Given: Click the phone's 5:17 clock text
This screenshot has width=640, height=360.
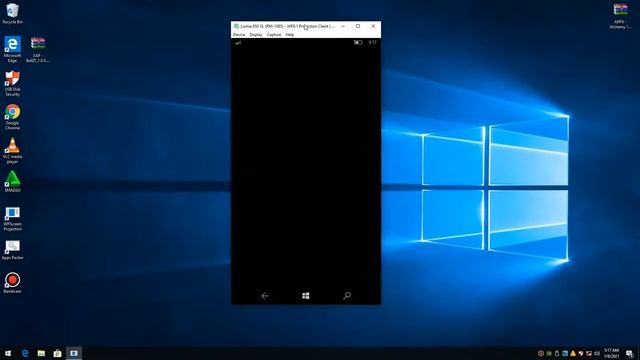Looking at the screenshot, I should 372,42.
